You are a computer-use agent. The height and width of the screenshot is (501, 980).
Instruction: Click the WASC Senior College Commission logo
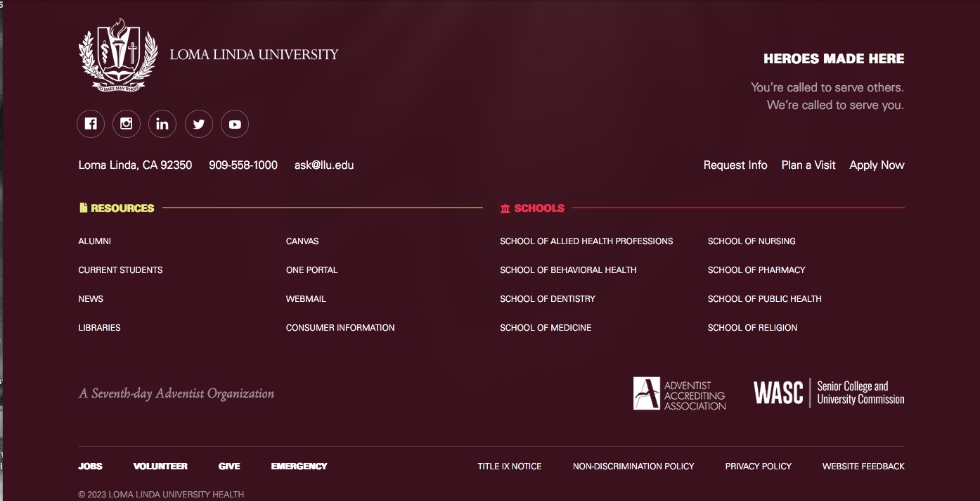point(828,393)
